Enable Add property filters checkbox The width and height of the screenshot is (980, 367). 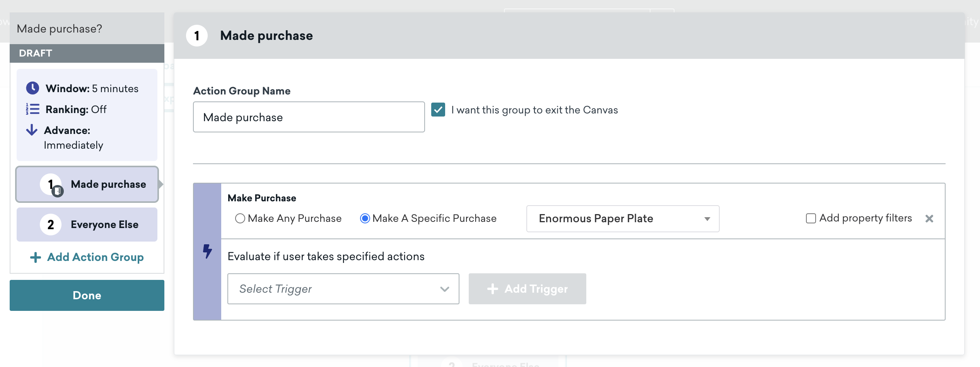tap(811, 219)
